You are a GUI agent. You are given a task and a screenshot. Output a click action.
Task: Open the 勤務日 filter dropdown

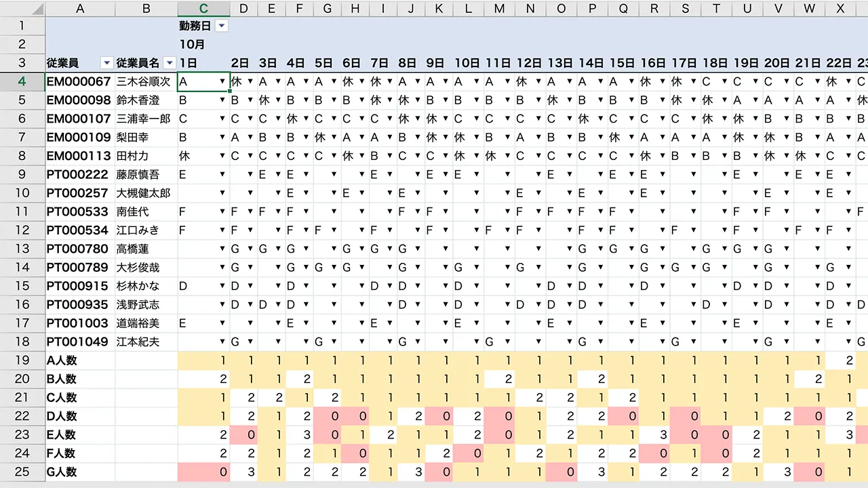coord(221,26)
